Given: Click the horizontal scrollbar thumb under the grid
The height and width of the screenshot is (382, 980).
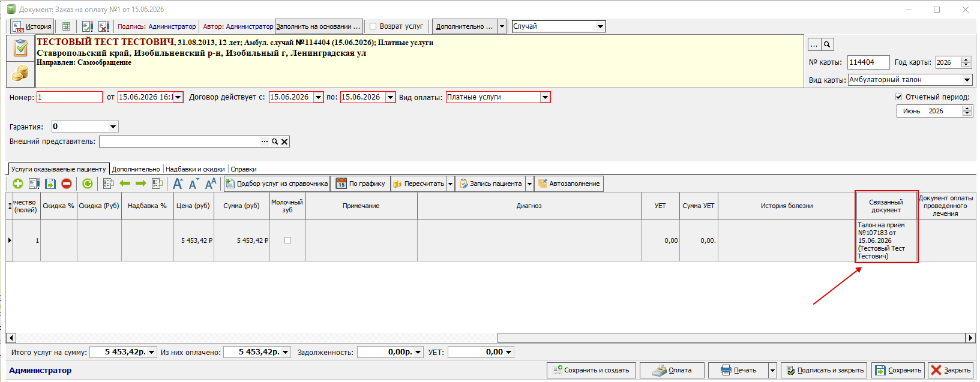Looking at the screenshot, I should [731, 338].
